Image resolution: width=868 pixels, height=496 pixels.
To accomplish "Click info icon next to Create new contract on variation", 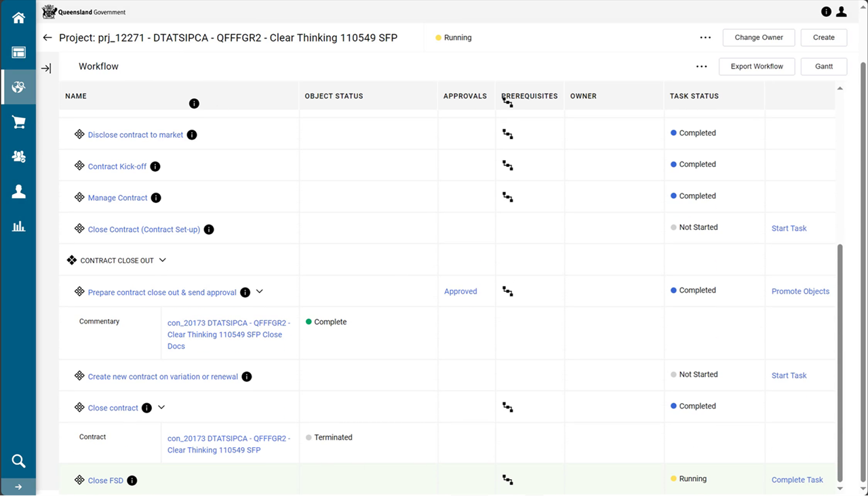I will point(247,377).
